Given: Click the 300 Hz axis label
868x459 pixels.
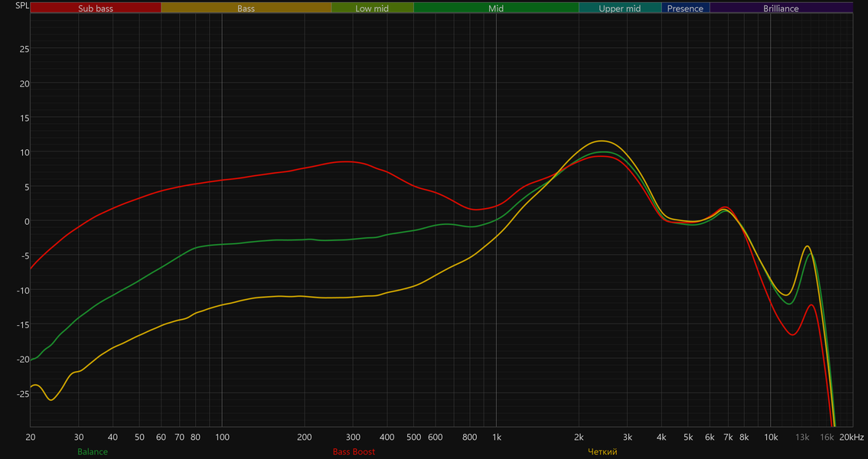Looking at the screenshot, I should tap(353, 438).
